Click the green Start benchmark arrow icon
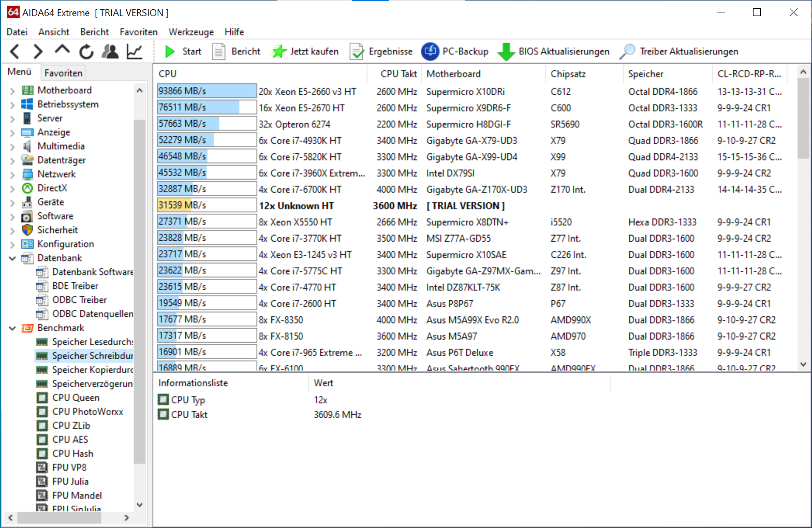The width and height of the screenshot is (812, 528). (170, 52)
